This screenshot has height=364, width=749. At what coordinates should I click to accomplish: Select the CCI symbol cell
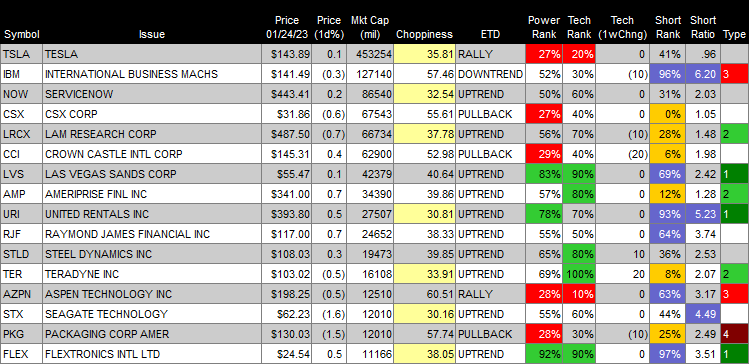(x=21, y=154)
